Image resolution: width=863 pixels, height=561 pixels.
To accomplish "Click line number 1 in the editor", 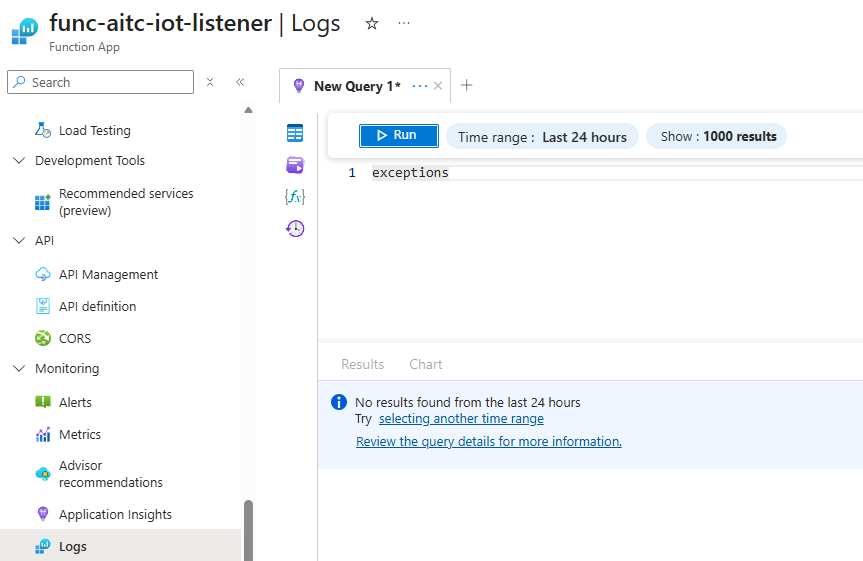I will [x=352, y=173].
